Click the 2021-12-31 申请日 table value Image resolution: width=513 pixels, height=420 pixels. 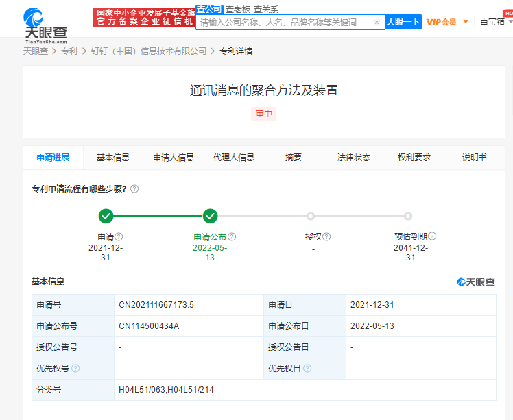[x=372, y=305]
